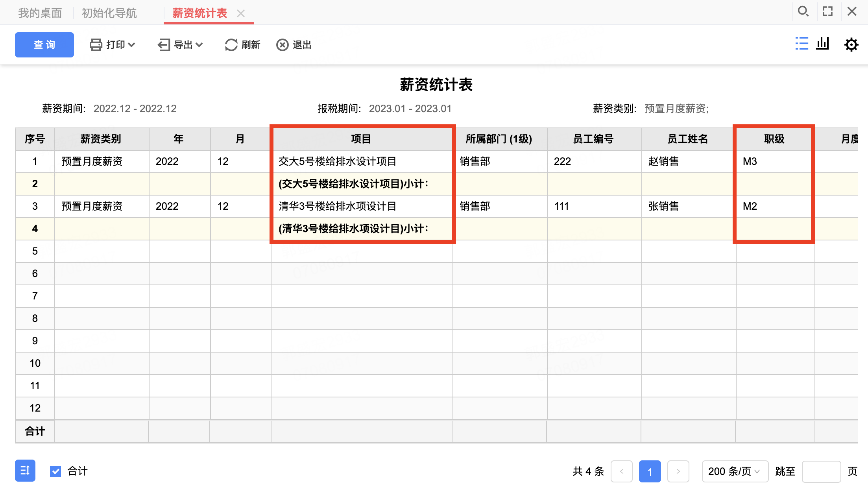This screenshot has height=495, width=868.
Task: Uncheck the 合计 checkbox
Action: point(55,471)
